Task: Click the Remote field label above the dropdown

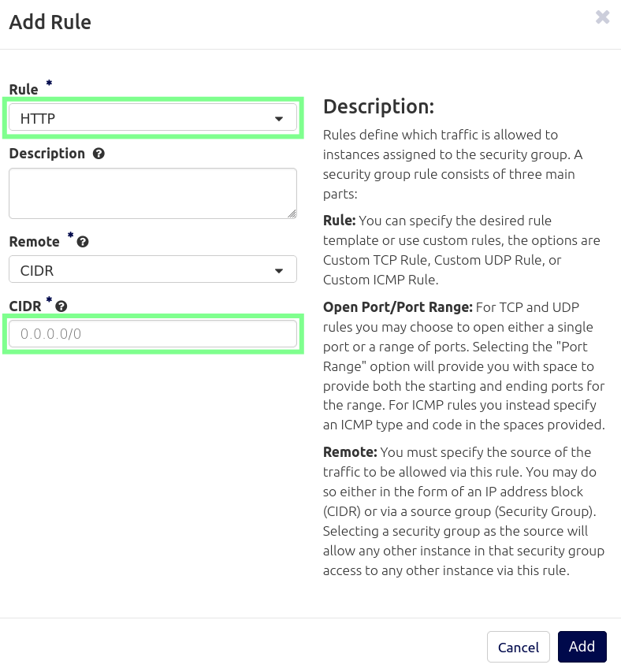Action: 34,242
